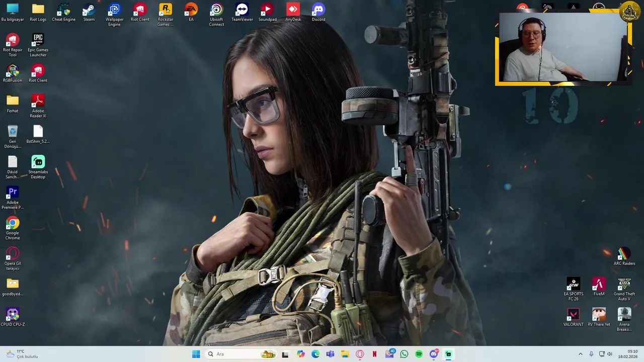Select Rockstar Games Launcher shortcut
The height and width of the screenshot is (362, 644).
(x=166, y=15)
